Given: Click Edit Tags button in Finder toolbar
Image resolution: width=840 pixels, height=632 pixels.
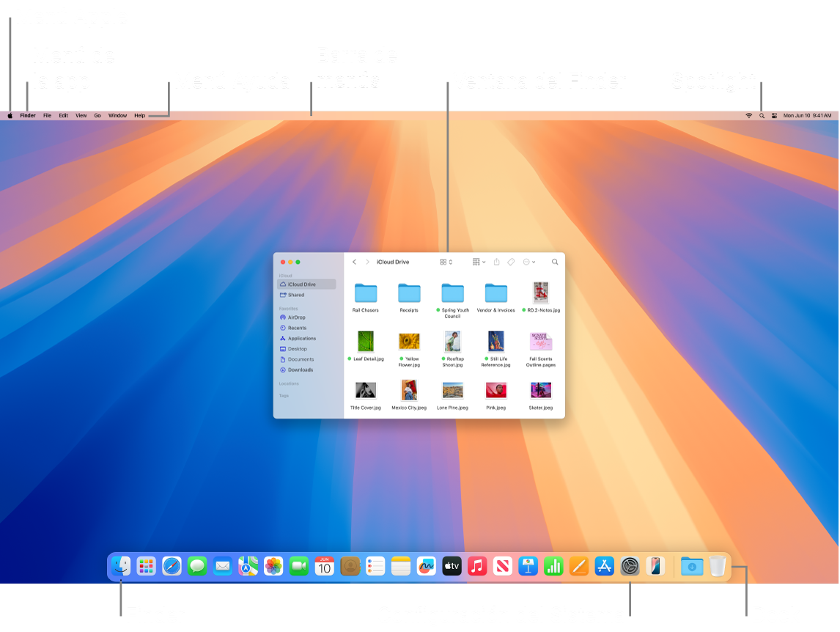Looking at the screenshot, I should click(511, 262).
